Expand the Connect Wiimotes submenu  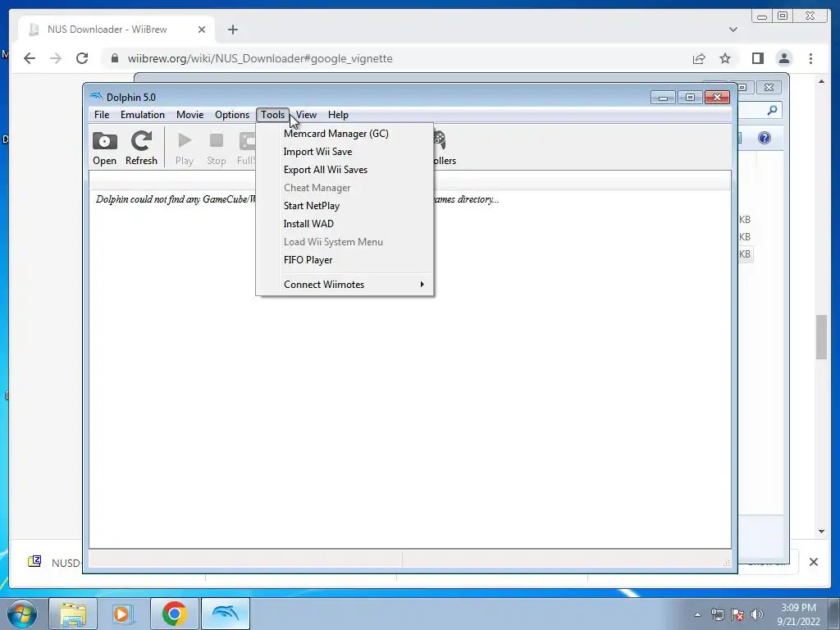coord(345,285)
